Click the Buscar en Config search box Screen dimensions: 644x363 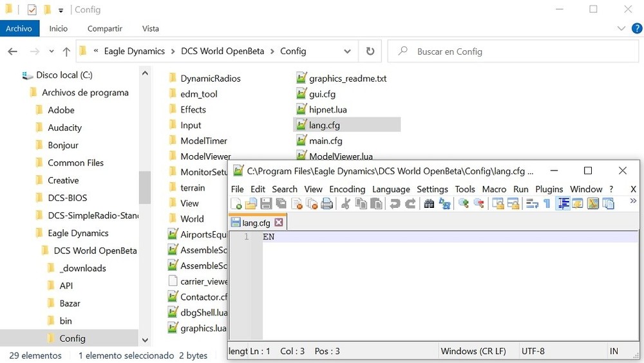pos(513,51)
